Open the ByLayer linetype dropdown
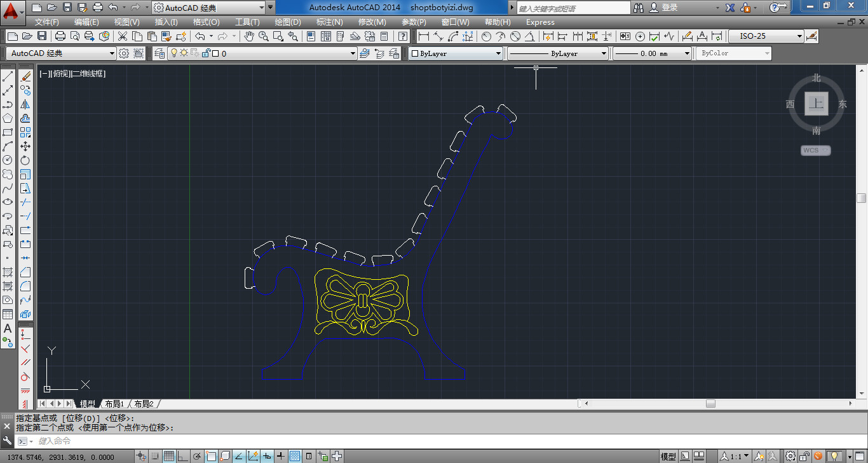868x463 pixels. click(x=558, y=53)
